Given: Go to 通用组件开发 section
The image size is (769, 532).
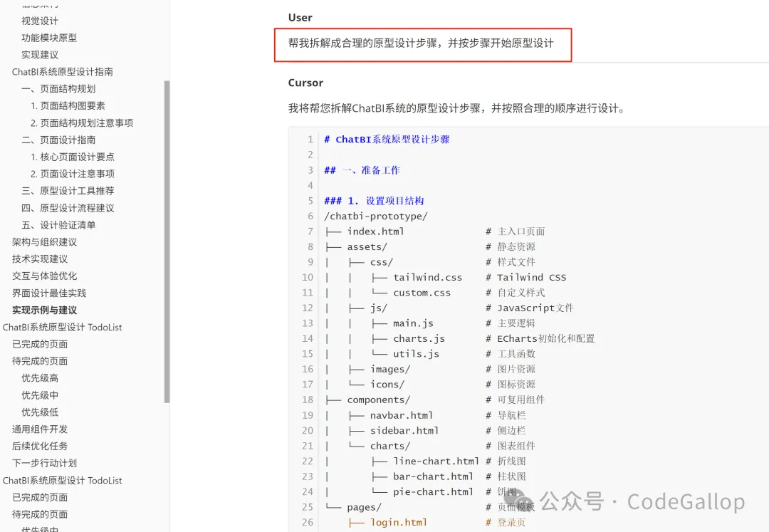Looking at the screenshot, I should tap(40, 429).
